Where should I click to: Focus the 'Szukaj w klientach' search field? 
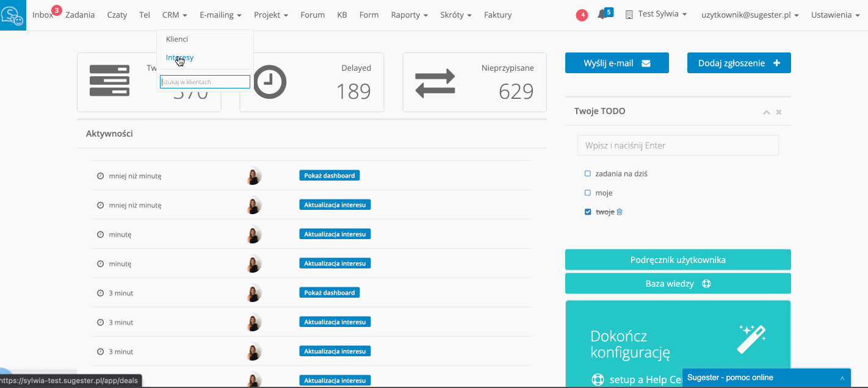[205, 82]
